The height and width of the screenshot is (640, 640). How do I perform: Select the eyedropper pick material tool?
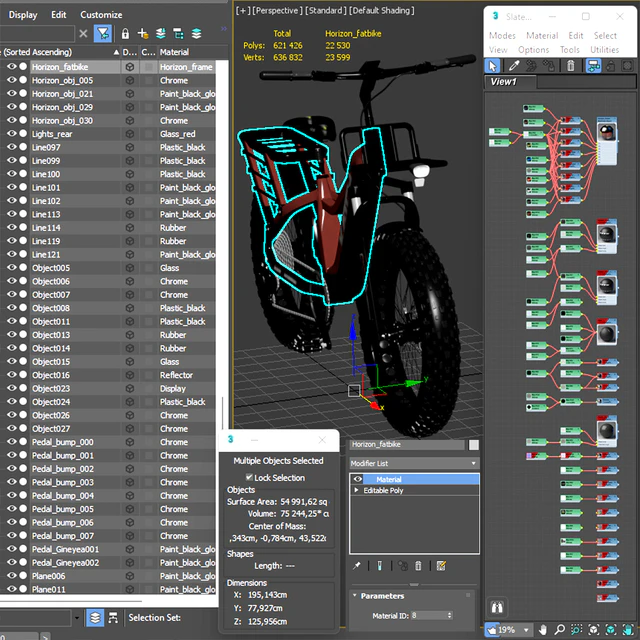pos(514,66)
